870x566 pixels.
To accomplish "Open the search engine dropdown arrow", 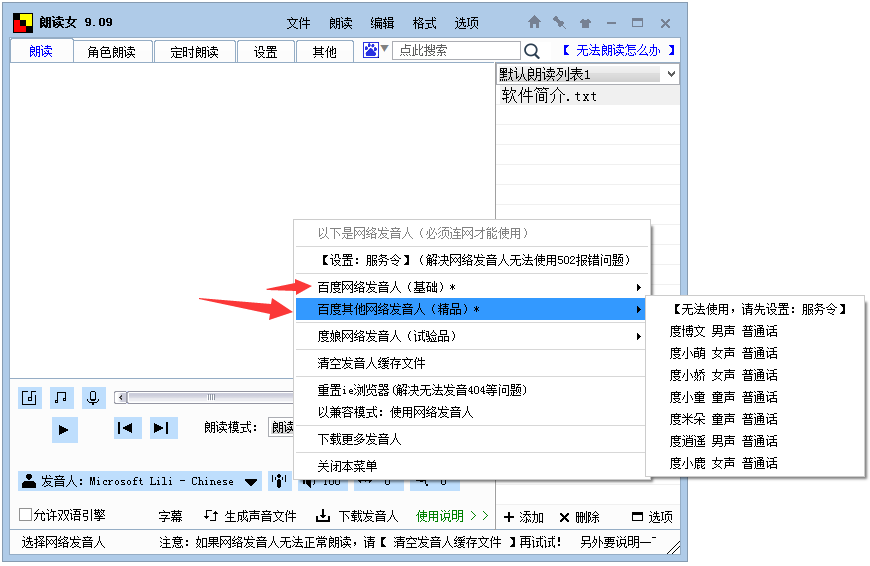I will (x=384, y=49).
